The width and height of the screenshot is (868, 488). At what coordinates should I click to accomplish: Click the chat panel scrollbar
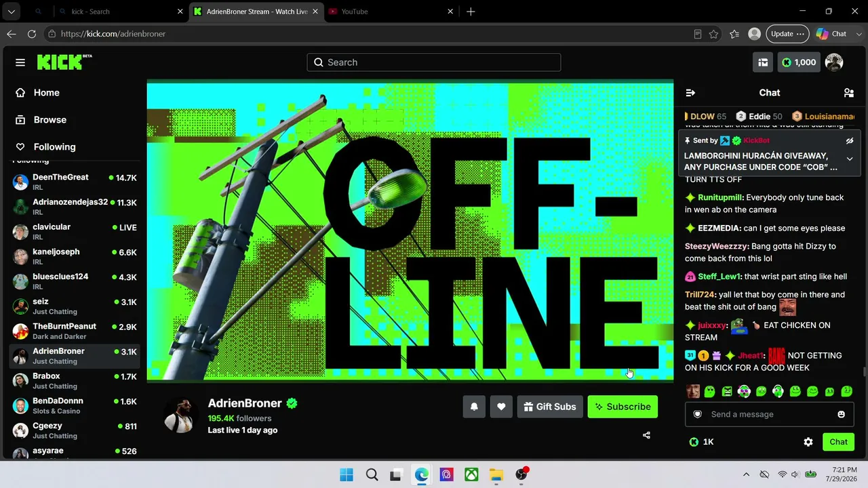point(863,371)
